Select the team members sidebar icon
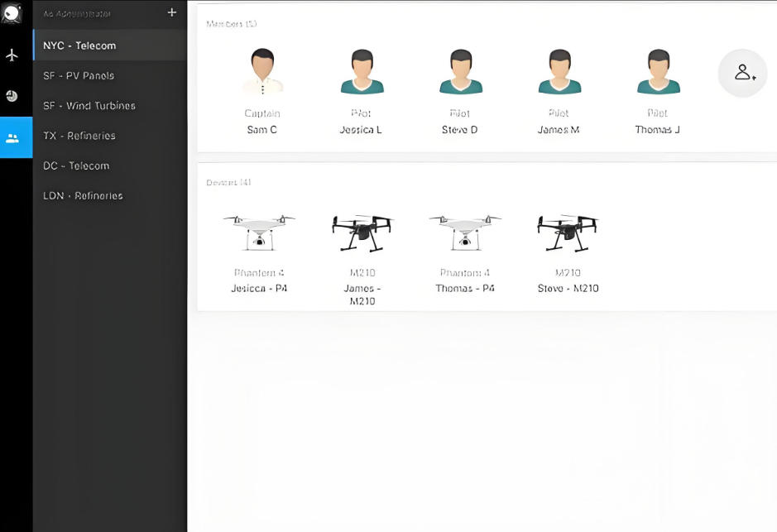The height and width of the screenshot is (532, 777). click(x=12, y=137)
